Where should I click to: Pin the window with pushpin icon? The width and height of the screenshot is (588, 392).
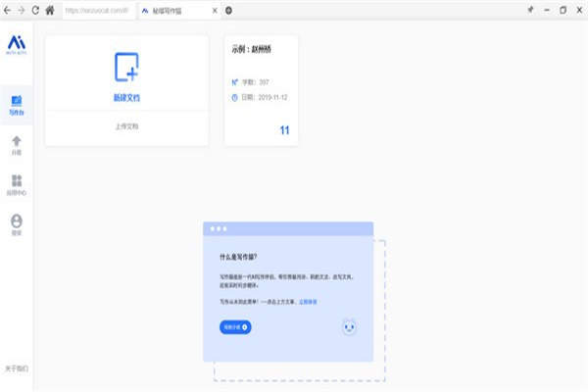point(530,10)
